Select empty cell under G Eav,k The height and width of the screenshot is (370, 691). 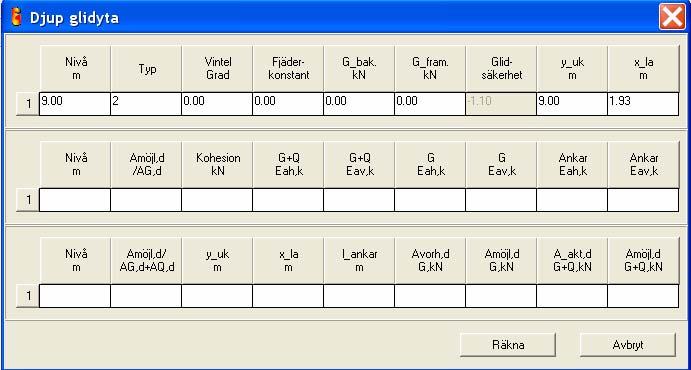point(501,200)
